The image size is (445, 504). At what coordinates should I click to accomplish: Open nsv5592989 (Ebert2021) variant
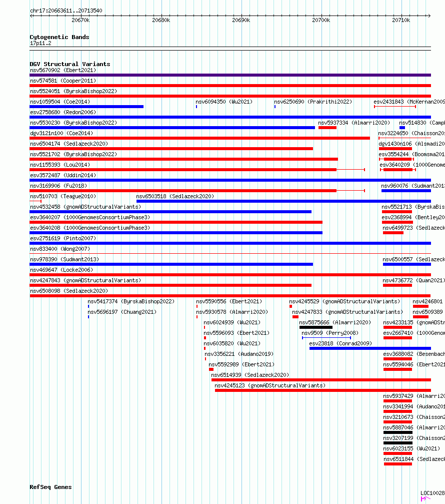coord(241,364)
